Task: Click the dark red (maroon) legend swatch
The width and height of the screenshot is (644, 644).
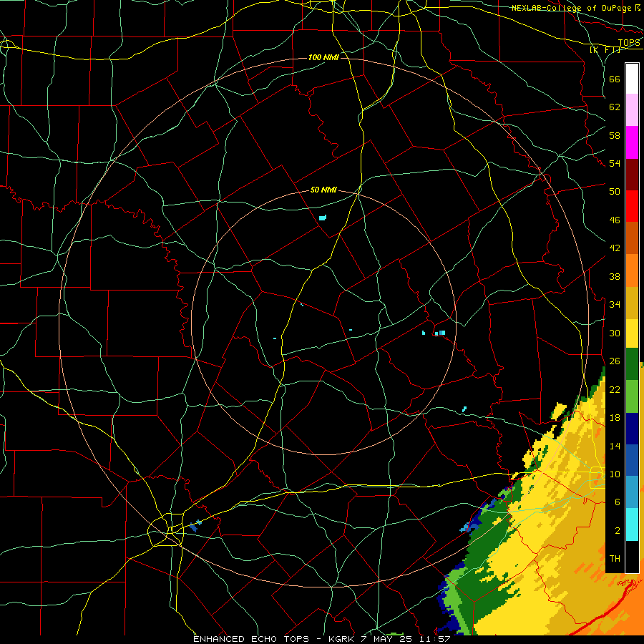Action: pyautogui.click(x=632, y=175)
